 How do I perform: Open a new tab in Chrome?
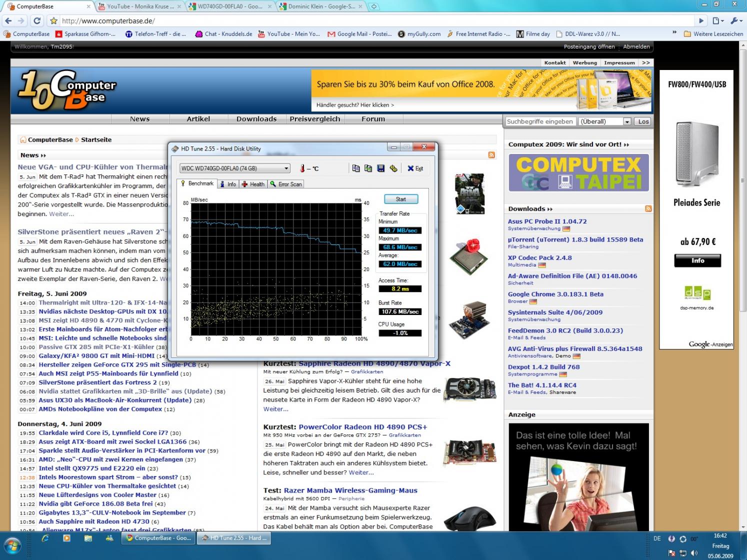[x=373, y=6]
